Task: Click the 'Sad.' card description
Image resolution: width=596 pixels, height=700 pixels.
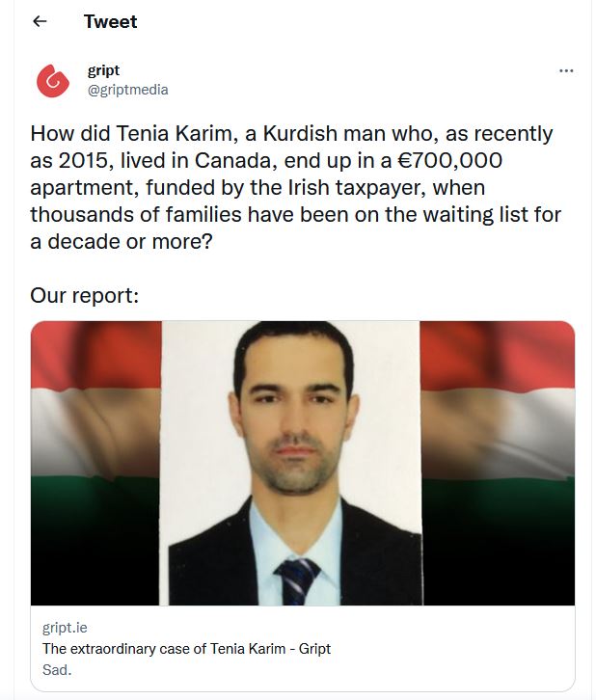Action: pyautogui.click(x=57, y=670)
